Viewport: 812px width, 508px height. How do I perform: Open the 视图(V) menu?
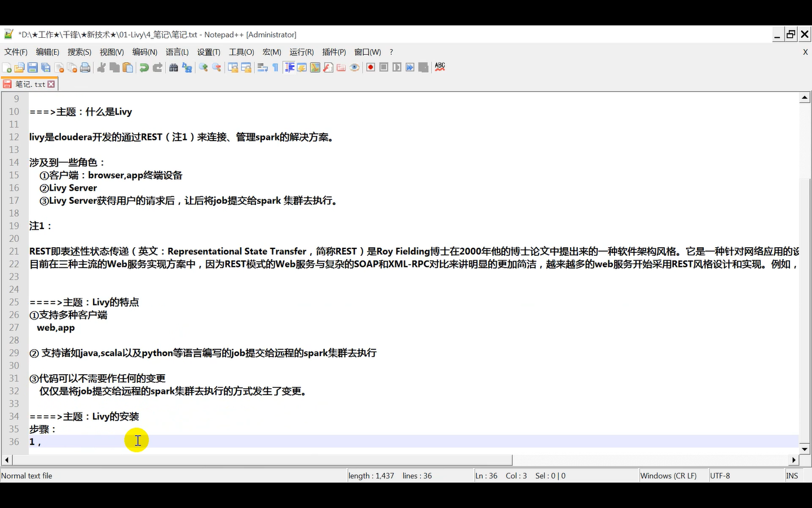pyautogui.click(x=112, y=52)
